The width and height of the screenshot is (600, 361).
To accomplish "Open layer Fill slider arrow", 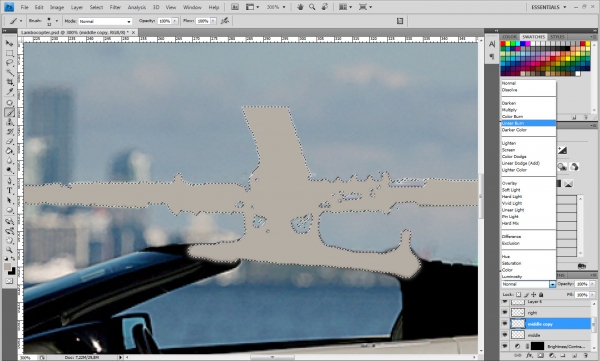I will pyautogui.click(x=592, y=294).
